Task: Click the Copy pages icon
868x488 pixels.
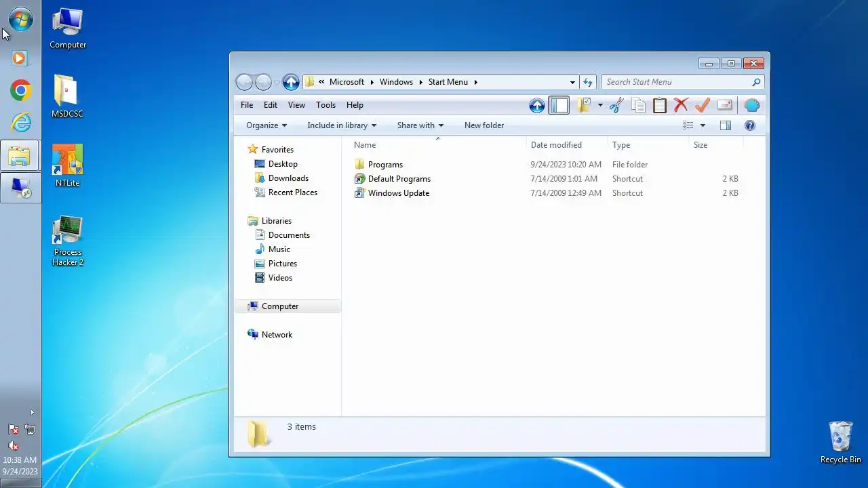Action: click(x=638, y=105)
